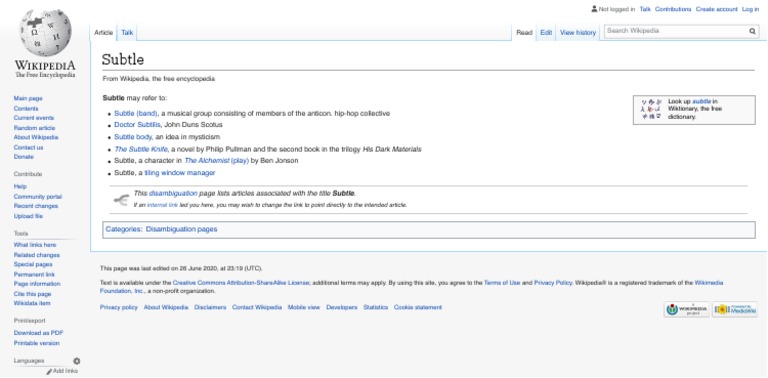Open the Talk tab
This screenshot has width=768, height=378.
point(127,33)
